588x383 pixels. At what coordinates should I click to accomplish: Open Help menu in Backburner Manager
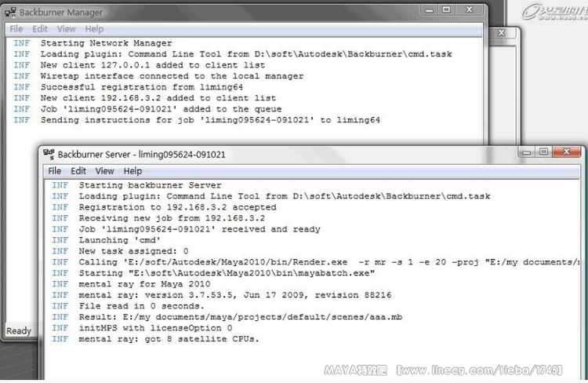pos(94,29)
